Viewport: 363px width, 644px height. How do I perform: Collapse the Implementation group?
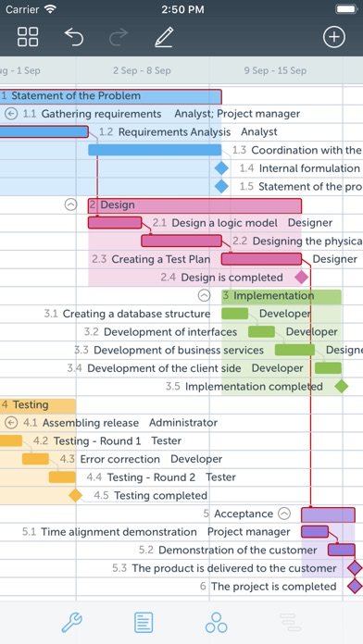[204, 295]
